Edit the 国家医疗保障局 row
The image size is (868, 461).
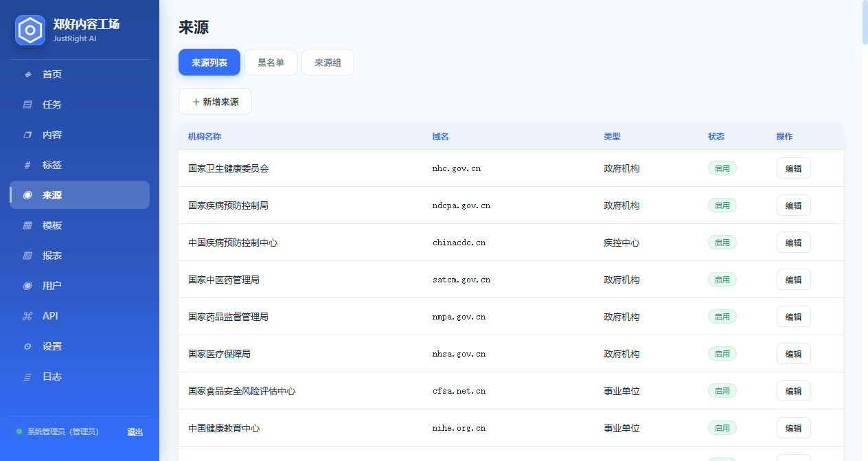pos(793,354)
